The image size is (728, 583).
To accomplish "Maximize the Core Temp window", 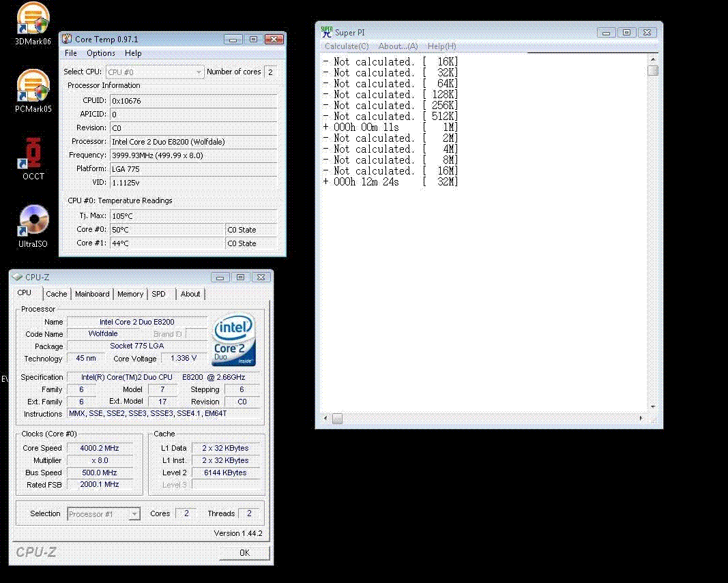I will (x=253, y=40).
